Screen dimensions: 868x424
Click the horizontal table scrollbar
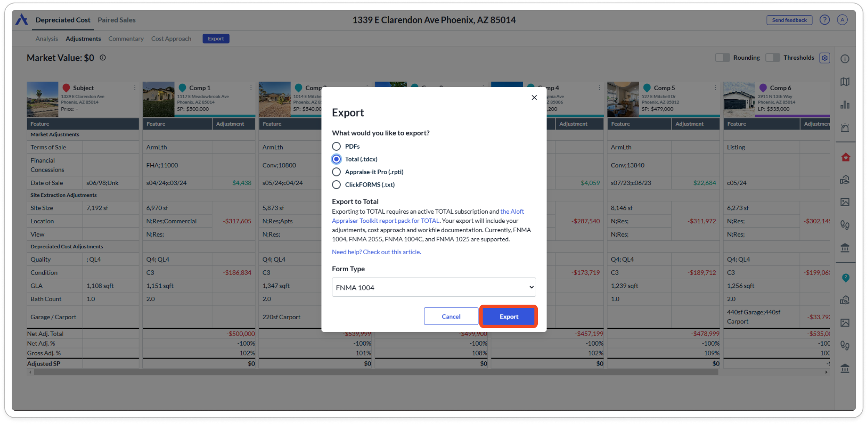click(376, 372)
